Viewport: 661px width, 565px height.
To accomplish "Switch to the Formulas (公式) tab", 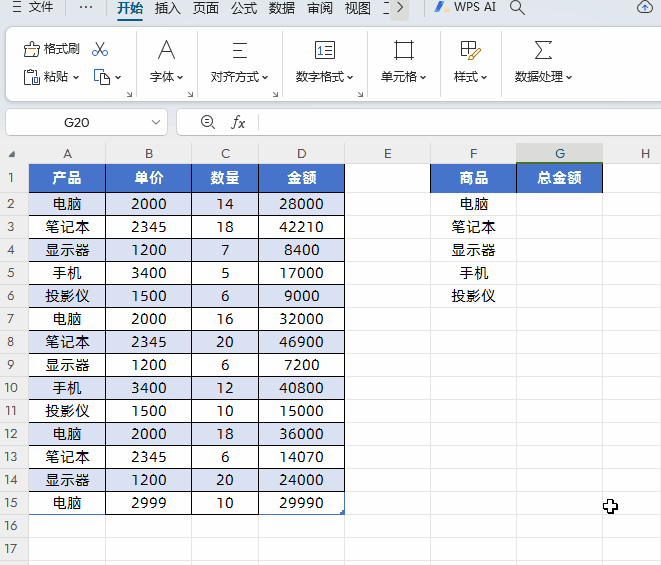I will point(244,8).
